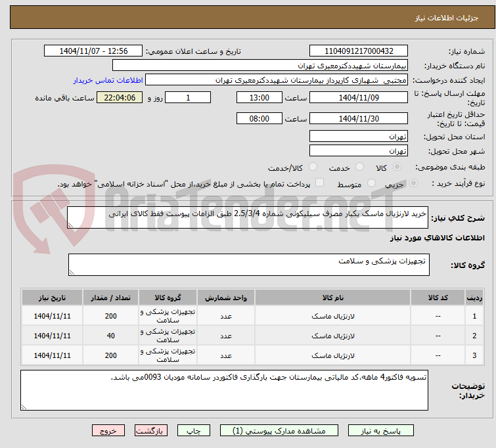This screenshot has height=448, width=496.
Task: Click 'لارنژیال ماسک' in row 1
Action: (x=333, y=316)
